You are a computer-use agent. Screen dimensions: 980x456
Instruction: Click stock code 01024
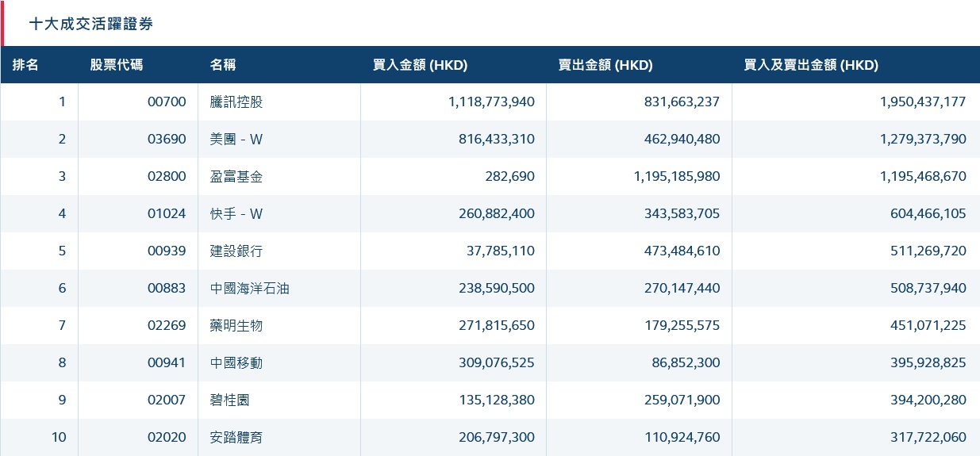[x=167, y=213]
